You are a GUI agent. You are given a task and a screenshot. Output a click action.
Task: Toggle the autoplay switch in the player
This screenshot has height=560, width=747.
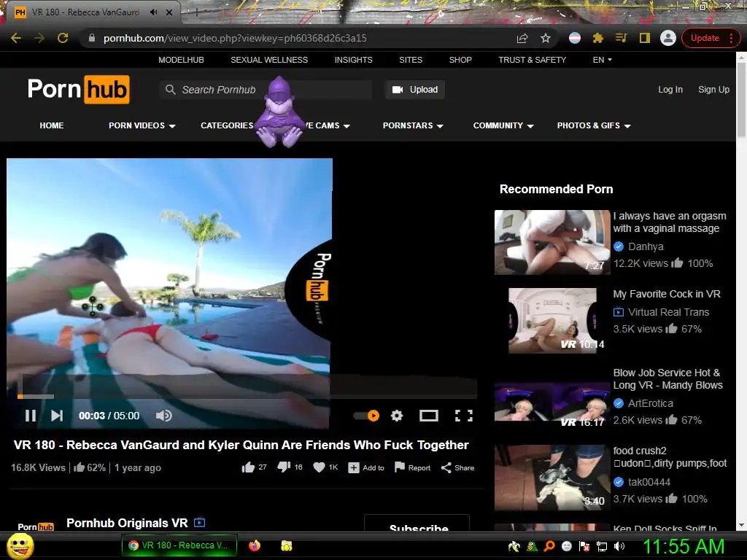coord(366,416)
